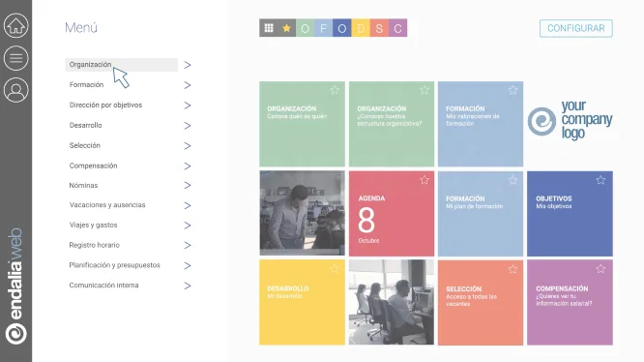Select the green O filter tab

tap(306, 28)
